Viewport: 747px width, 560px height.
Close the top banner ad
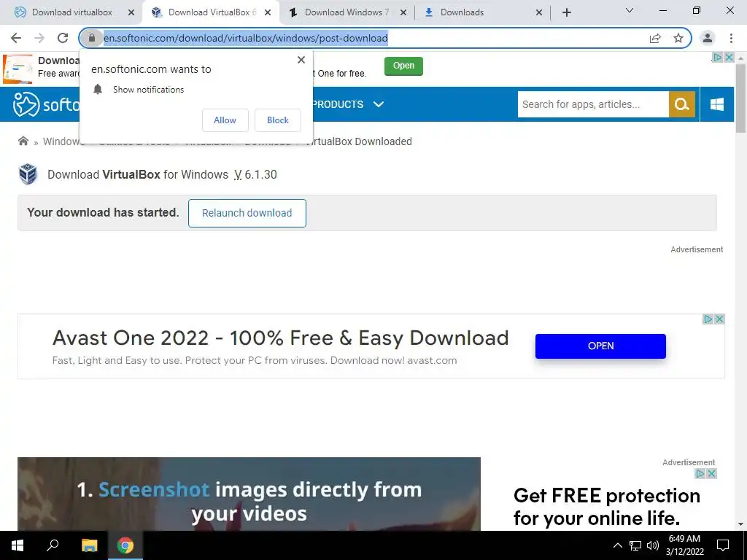729,58
